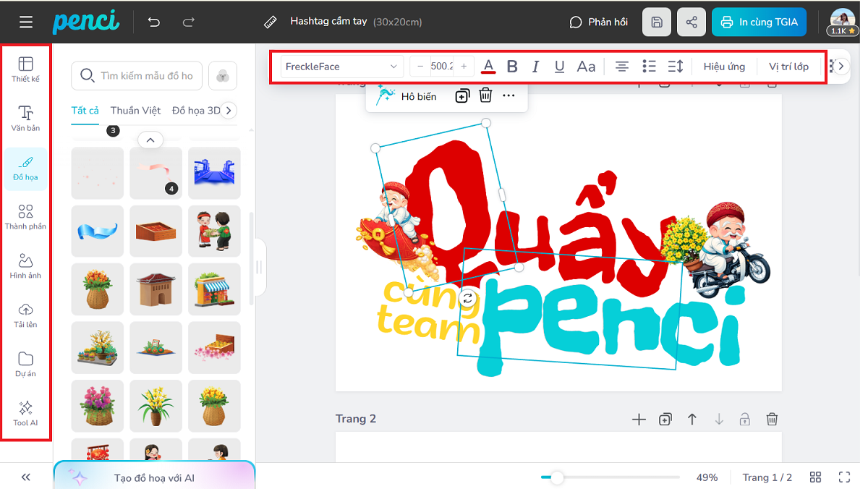Click the share icon in header
This screenshot has width=868, height=489.
click(692, 22)
